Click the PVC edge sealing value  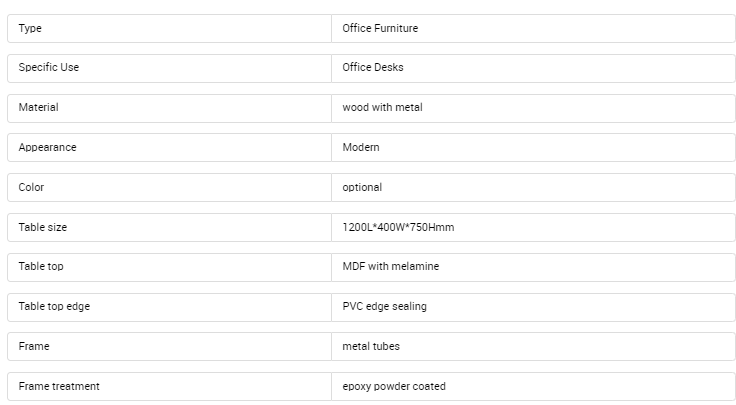point(384,306)
